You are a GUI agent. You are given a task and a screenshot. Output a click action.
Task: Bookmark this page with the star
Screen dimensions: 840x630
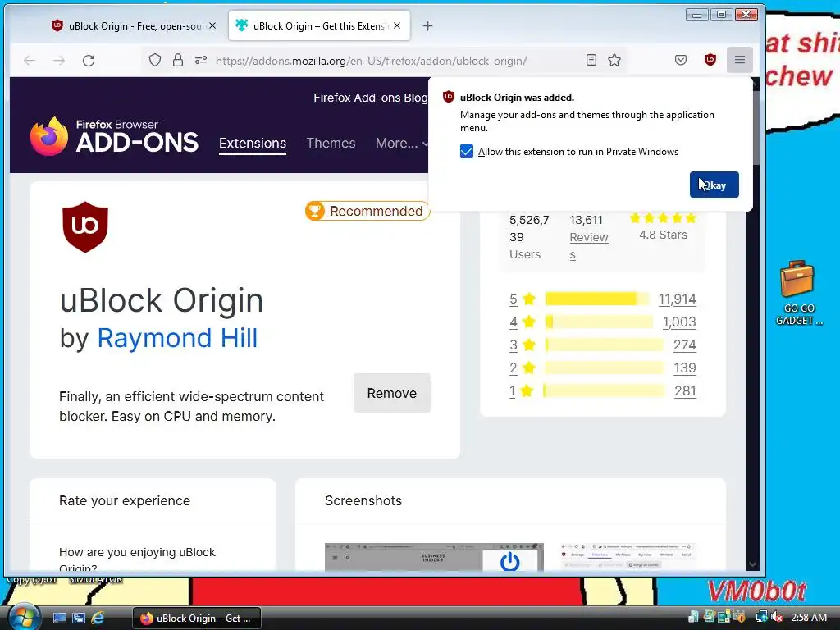click(614, 60)
